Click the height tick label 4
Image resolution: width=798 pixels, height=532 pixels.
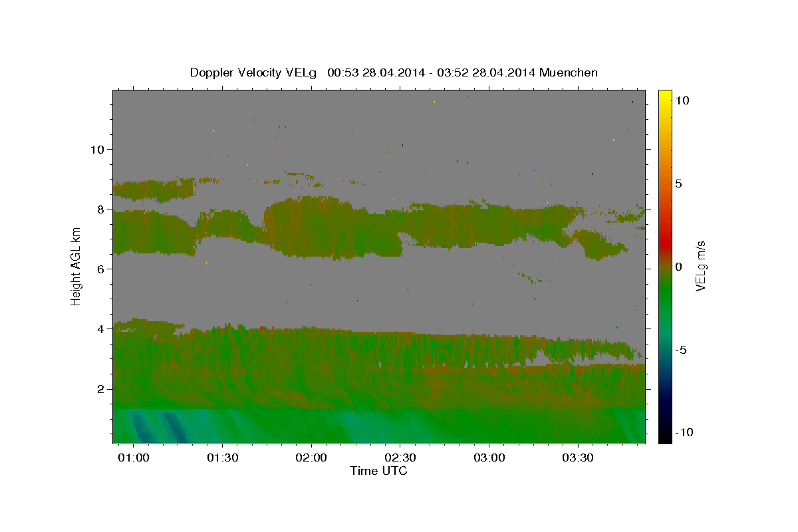100,329
